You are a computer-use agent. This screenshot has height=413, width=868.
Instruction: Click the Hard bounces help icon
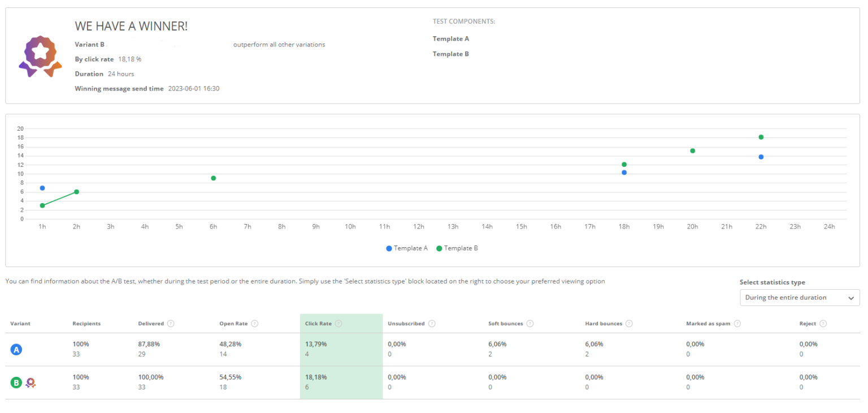629,324
